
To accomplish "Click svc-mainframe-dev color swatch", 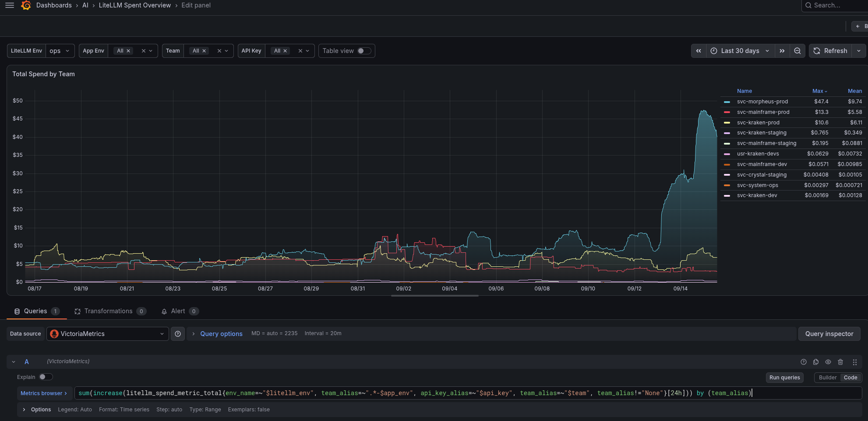I will (x=727, y=165).
